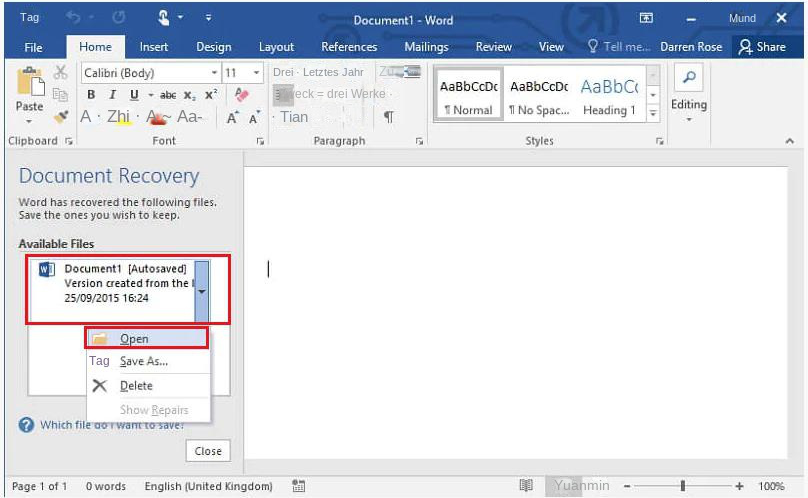Screen dimensions: 808x498
Task: Apply the No Spacing style
Action: pyautogui.click(x=539, y=95)
